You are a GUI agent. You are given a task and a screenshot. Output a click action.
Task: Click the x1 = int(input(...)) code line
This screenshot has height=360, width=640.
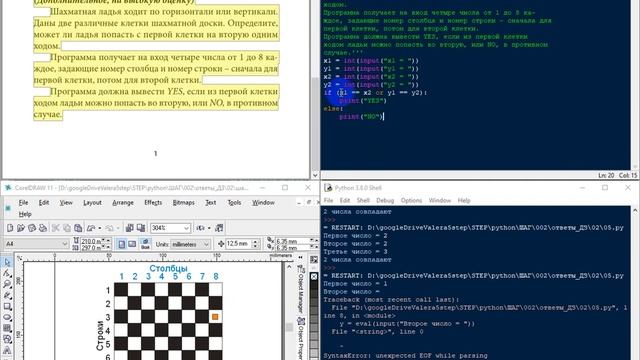point(371,61)
